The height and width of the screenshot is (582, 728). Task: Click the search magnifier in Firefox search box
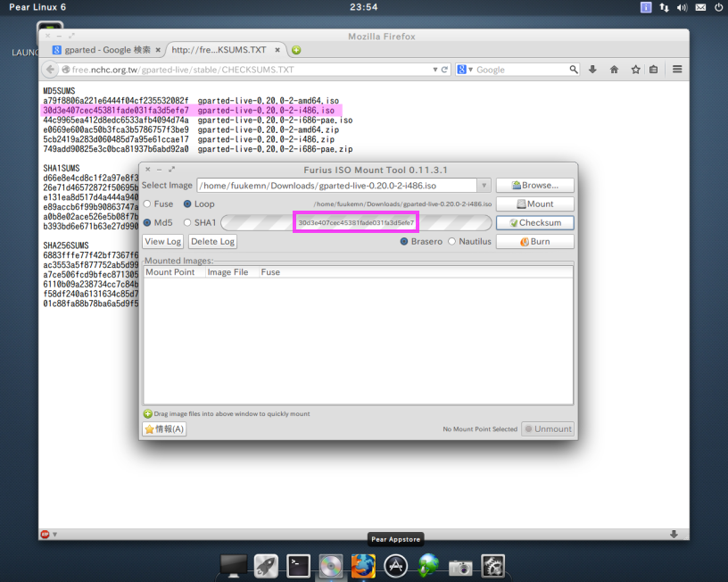574,70
